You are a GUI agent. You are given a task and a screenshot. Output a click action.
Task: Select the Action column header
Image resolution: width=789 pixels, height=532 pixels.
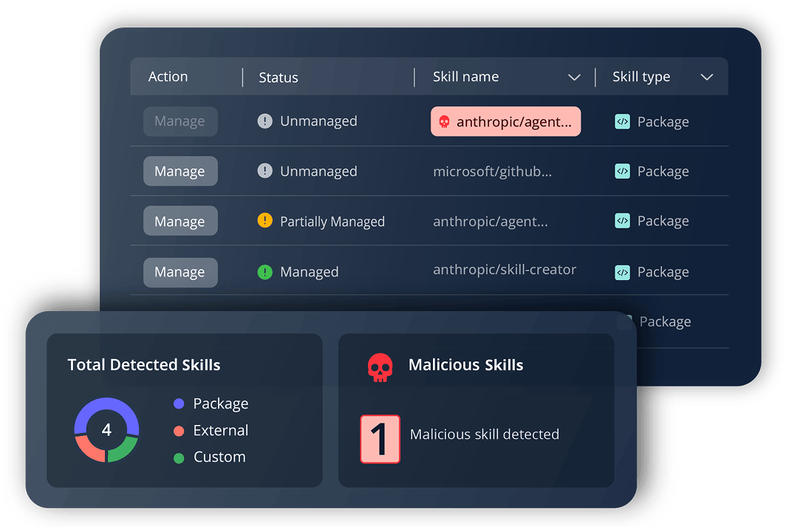click(x=168, y=77)
